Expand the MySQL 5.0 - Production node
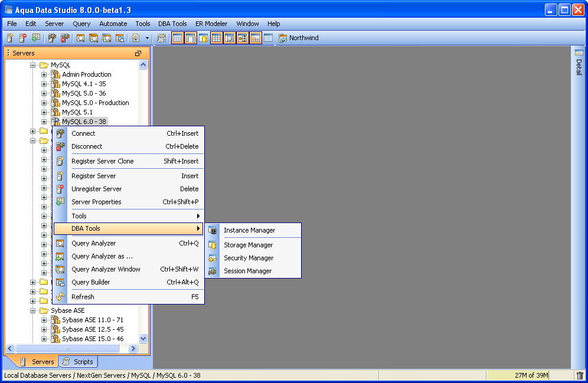Image resolution: width=588 pixels, height=383 pixels. (x=44, y=103)
